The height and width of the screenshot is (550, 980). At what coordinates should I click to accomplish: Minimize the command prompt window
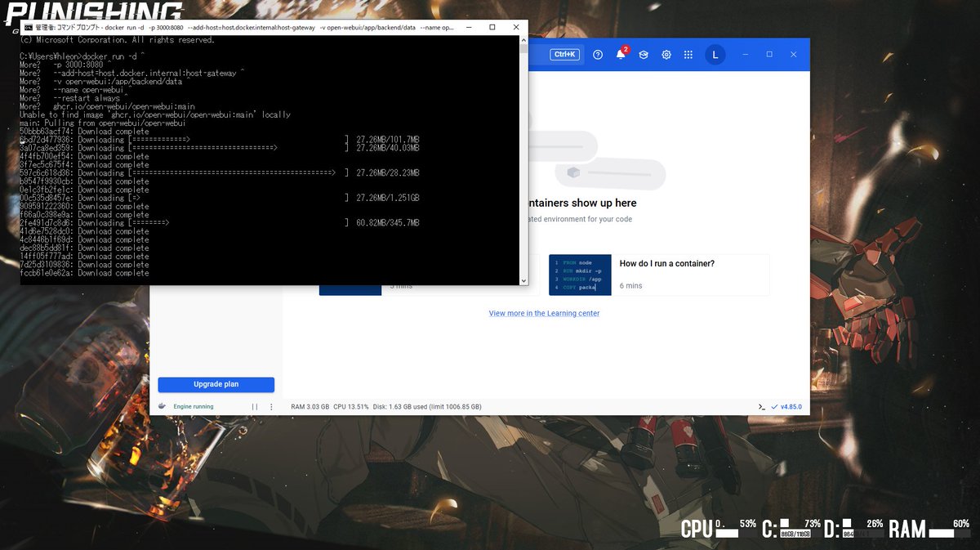click(x=467, y=27)
